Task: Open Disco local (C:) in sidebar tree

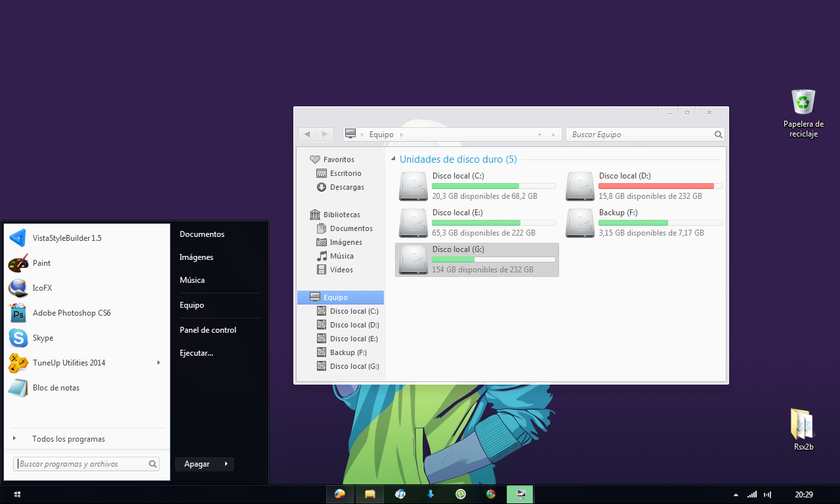Action: coord(354,311)
